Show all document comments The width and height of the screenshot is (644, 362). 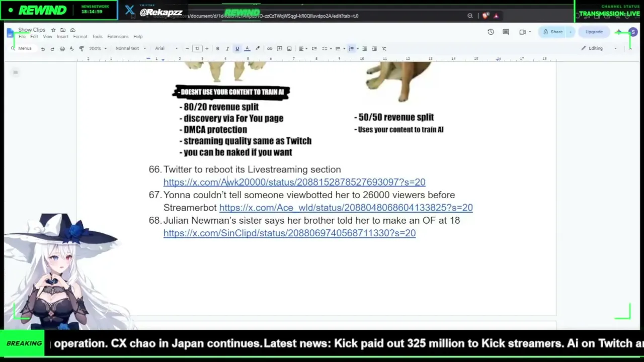coord(506,32)
